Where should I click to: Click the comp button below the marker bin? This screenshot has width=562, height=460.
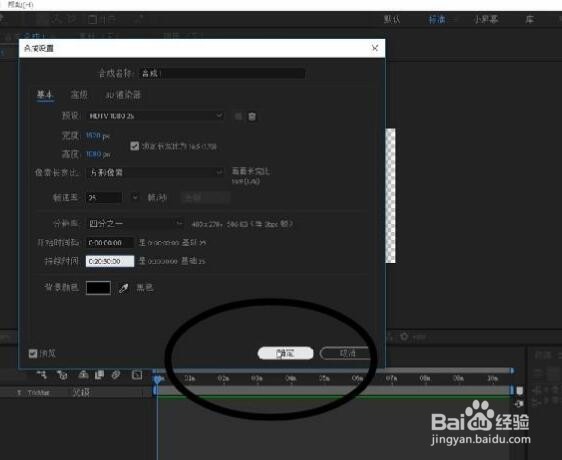pyautogui.click(x=519, y=404)
